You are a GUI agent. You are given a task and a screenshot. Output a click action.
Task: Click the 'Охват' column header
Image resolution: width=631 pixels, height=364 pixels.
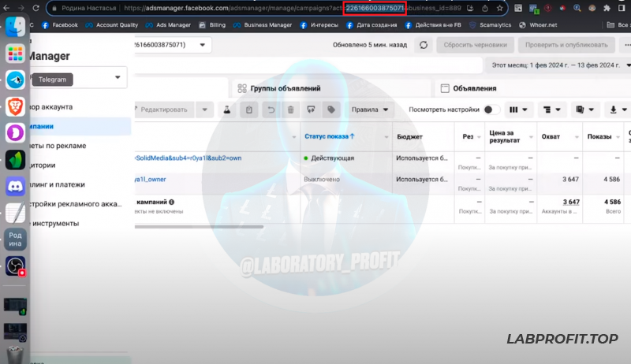tap(551, 136)
